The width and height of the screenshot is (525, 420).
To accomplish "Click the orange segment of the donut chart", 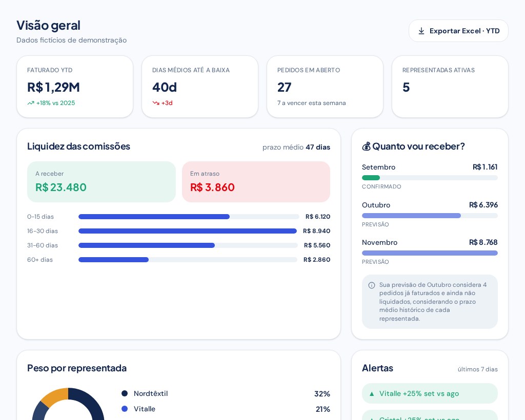I will pos(55,396).
